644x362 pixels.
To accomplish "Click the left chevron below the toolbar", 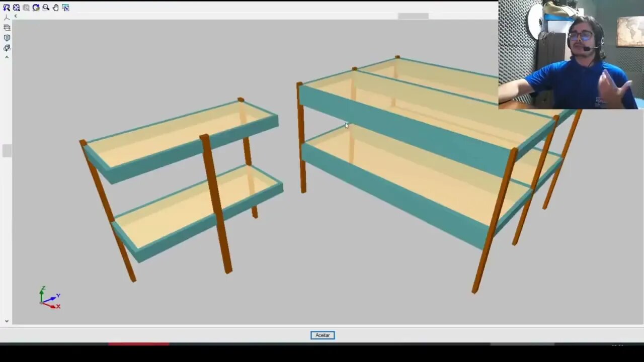I will click(16, 16).
